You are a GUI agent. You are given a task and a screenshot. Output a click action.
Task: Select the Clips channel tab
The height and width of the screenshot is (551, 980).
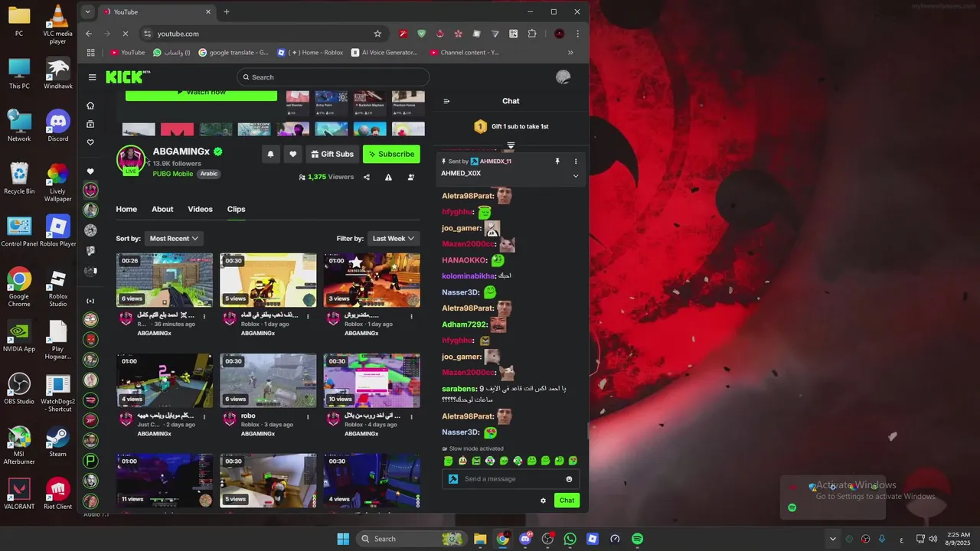pyautogui.click(x=236, y=209)
